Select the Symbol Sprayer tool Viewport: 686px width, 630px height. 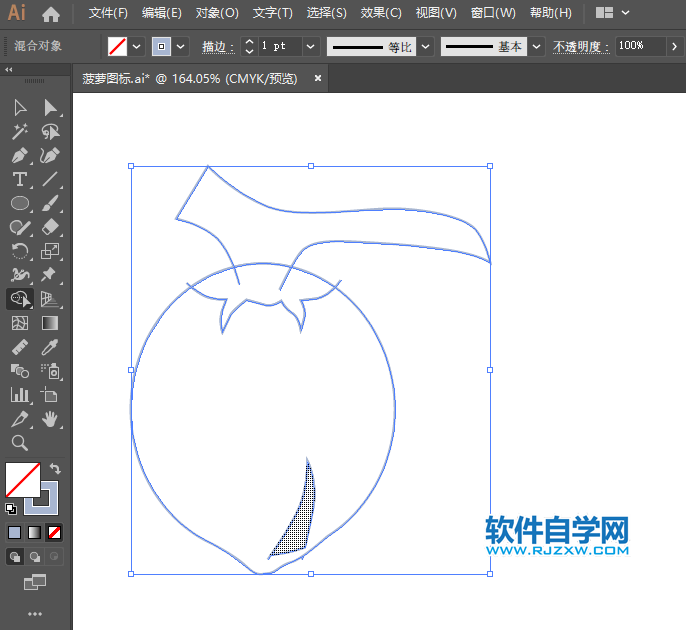pos(51,371)
